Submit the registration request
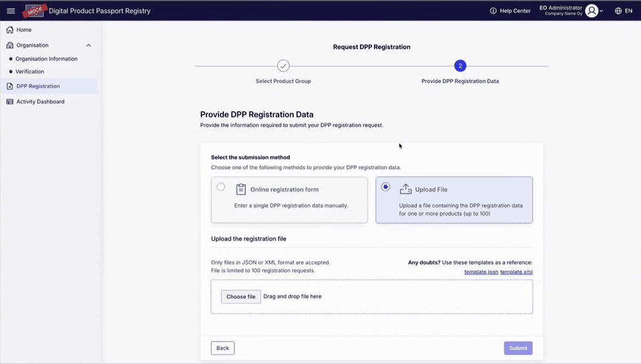Image resolution: width=641 pixels, height=364 pixels. pos(518,348)
